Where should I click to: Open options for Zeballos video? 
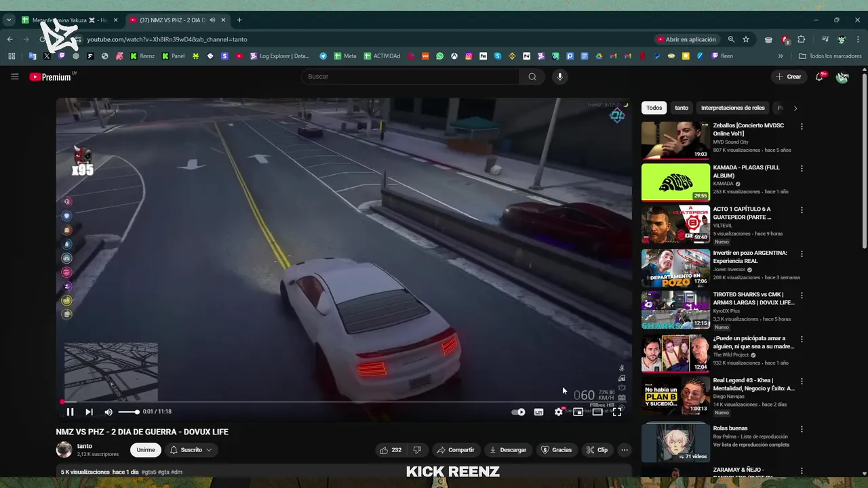[x=802, y=127]
